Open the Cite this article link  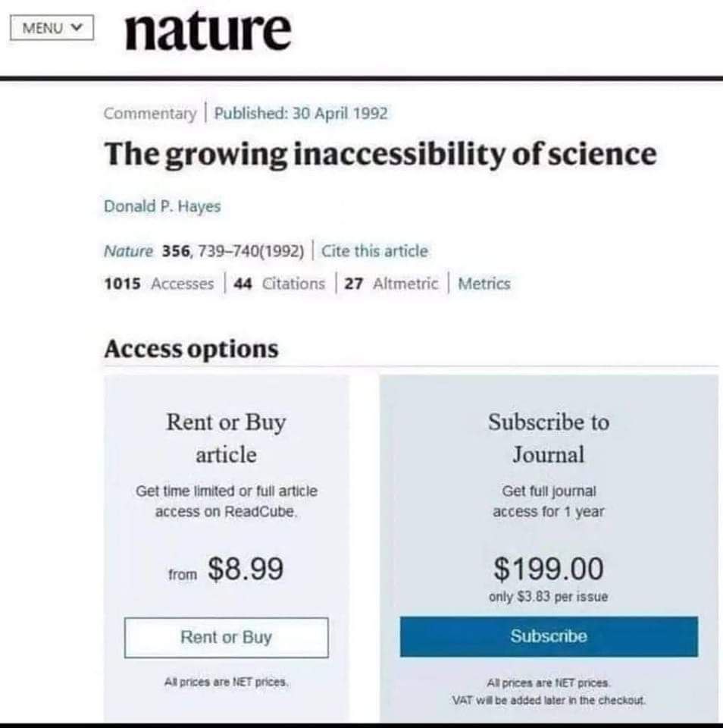pyautogui.click(x=374, y=251)
